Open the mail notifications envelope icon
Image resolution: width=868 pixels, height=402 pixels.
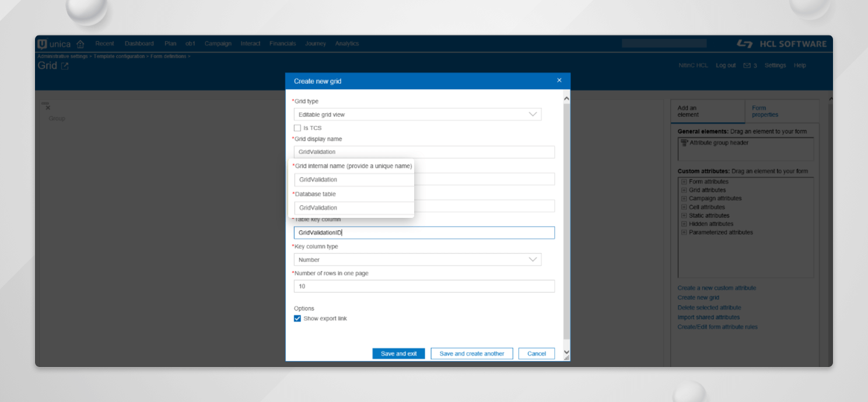pos(747,65)
